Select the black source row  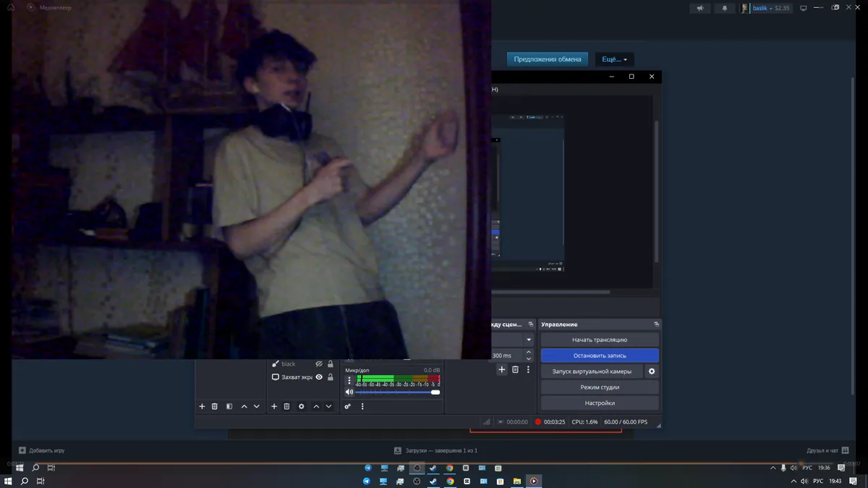tap(302, 364)
